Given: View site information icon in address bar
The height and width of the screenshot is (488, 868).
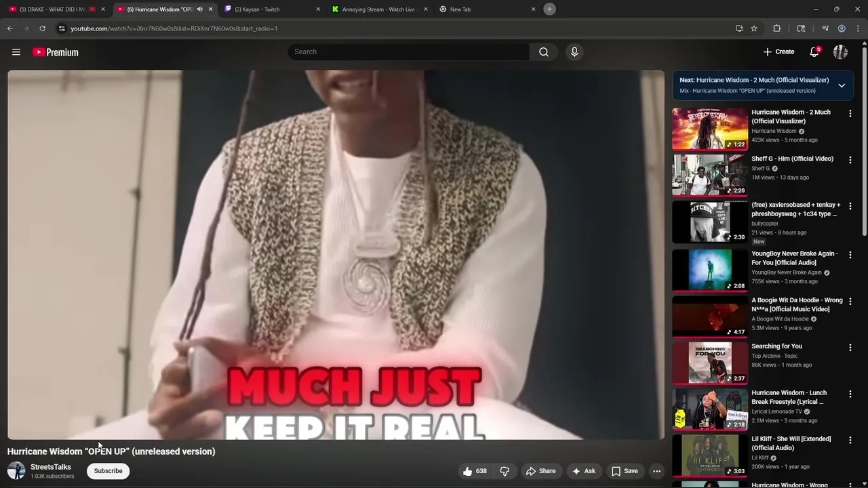Looking at the screenshot, I should pyautogui.click(x=62, y=28).
